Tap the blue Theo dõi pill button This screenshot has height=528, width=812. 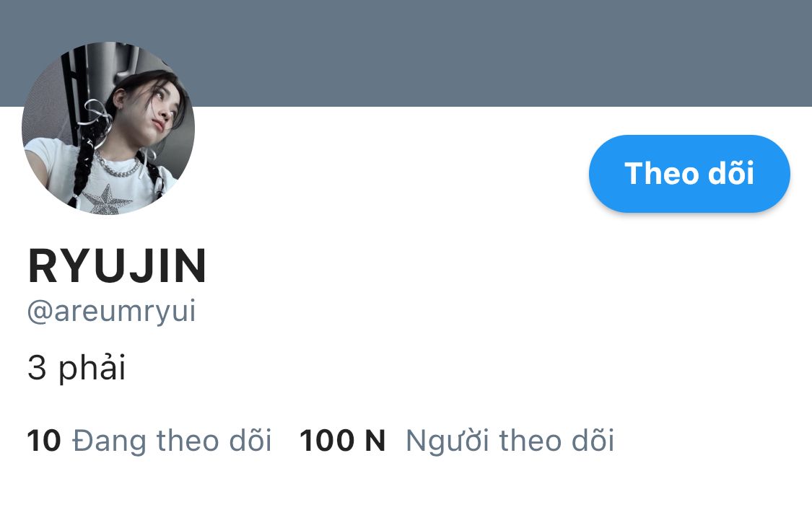click(x=689, y=173)
